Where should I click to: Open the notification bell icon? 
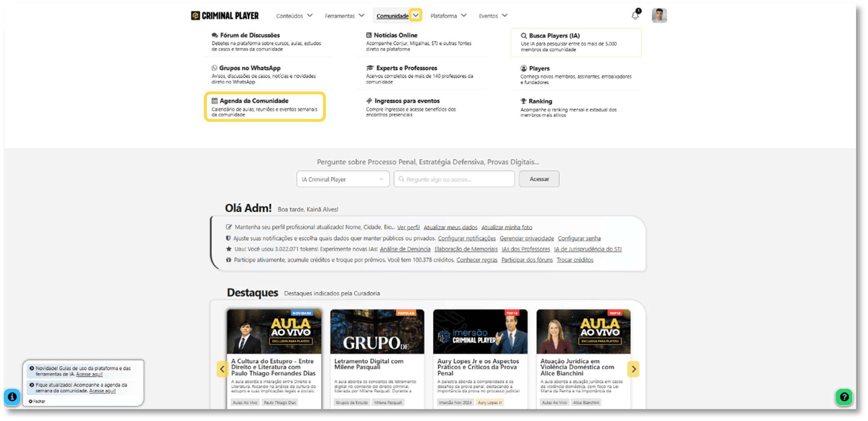pos(634,15)
